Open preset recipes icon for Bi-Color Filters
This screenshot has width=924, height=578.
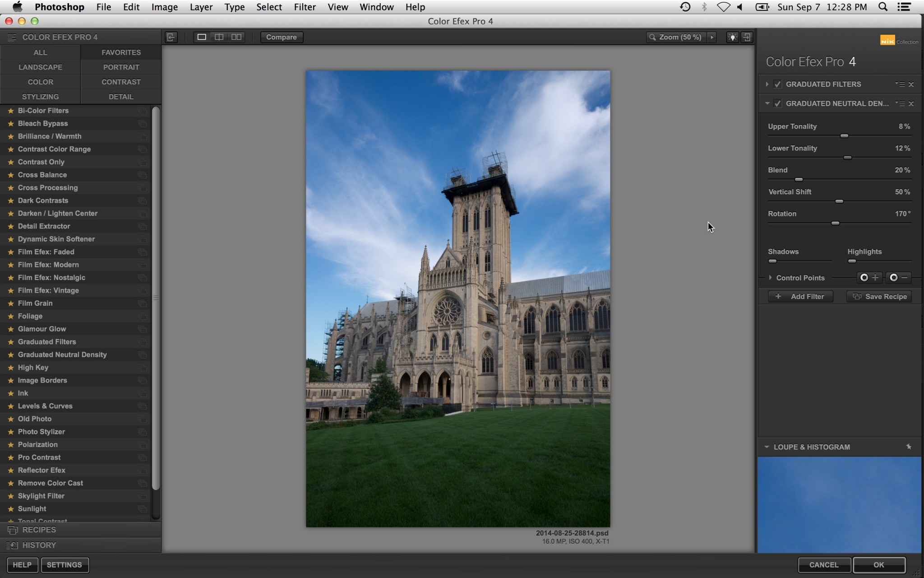(x=142, y=111)
